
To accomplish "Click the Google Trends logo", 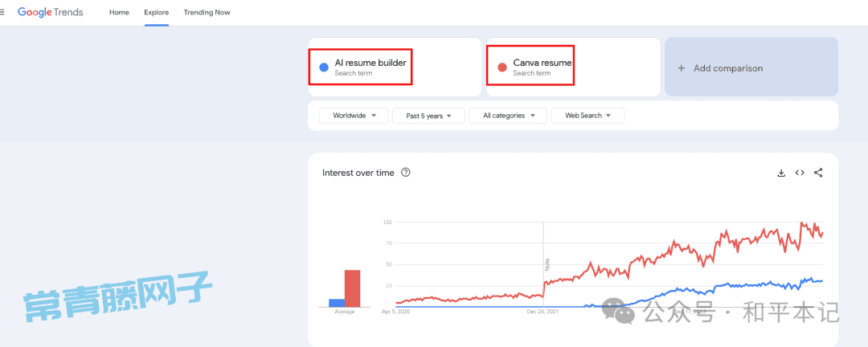I will (51, 12).
